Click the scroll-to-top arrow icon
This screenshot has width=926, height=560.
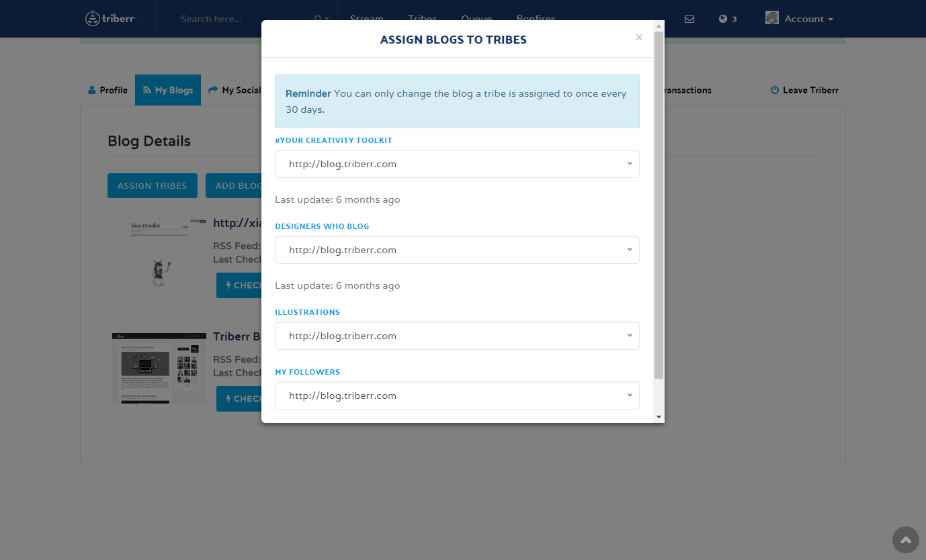[905, 540]
